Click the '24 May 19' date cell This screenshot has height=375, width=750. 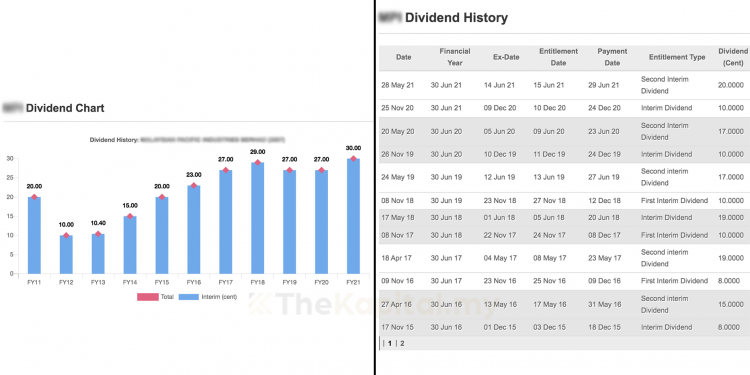point(397,177)
